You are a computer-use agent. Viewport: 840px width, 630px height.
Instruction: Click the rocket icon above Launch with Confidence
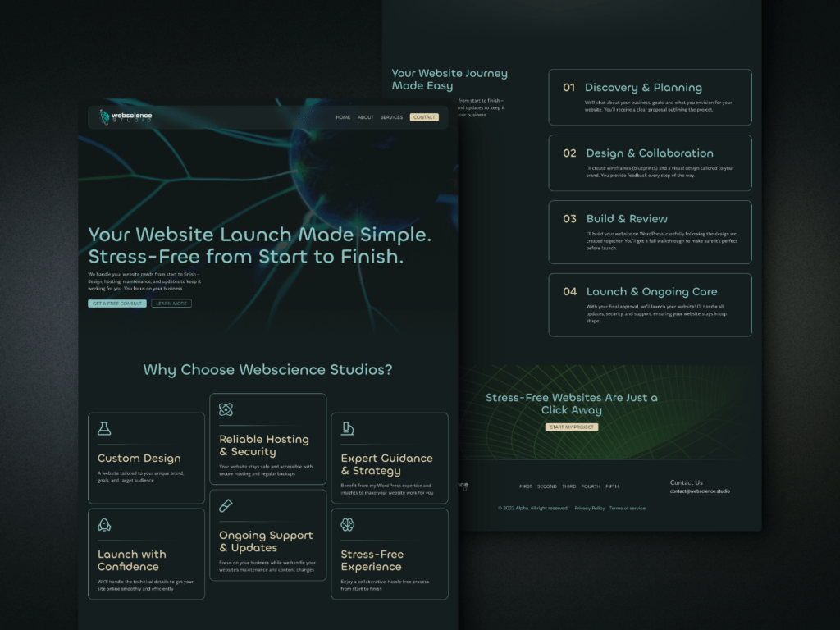104,525
